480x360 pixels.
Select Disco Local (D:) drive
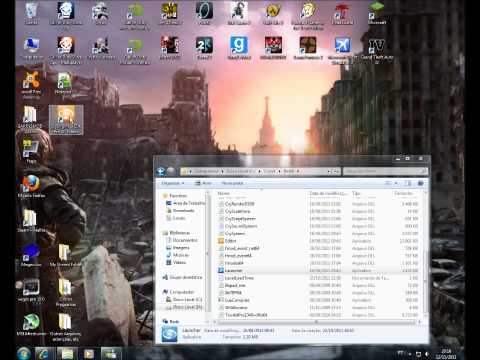(x=184, y=307)
